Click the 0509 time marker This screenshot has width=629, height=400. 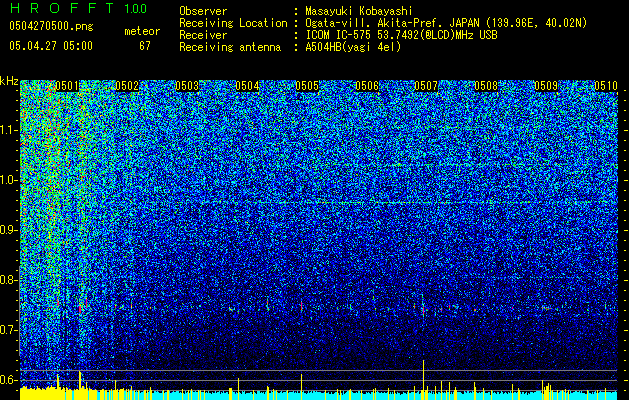click(x=546, y=86)
